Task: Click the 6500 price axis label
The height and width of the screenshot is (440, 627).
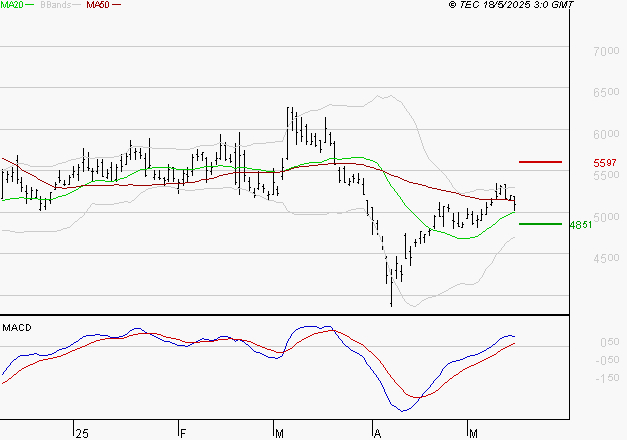Action: pyautogui.click(x=606, y=92)
